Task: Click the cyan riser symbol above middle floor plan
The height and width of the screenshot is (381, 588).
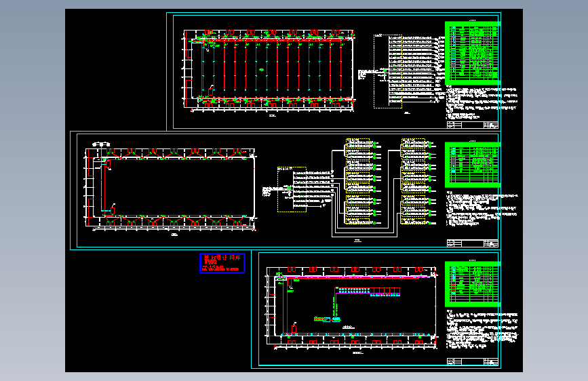Action: 101,144
